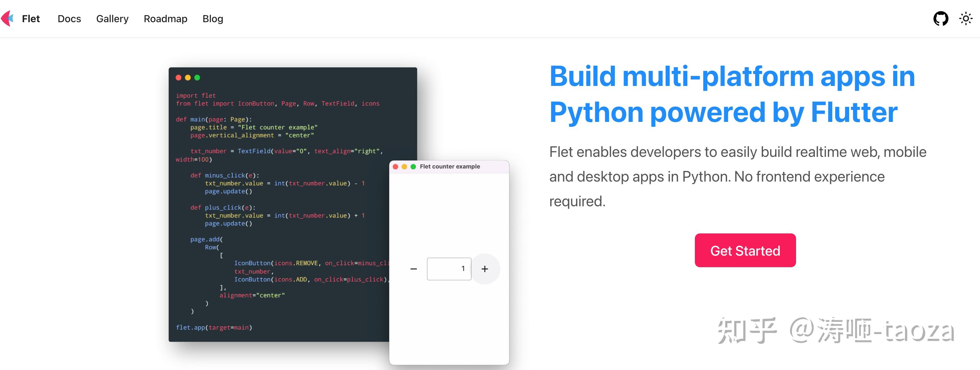The width and height of the screenshot is (980, 370).
Task: Open the Roadmap page
Action: click(x=165, y=19)
